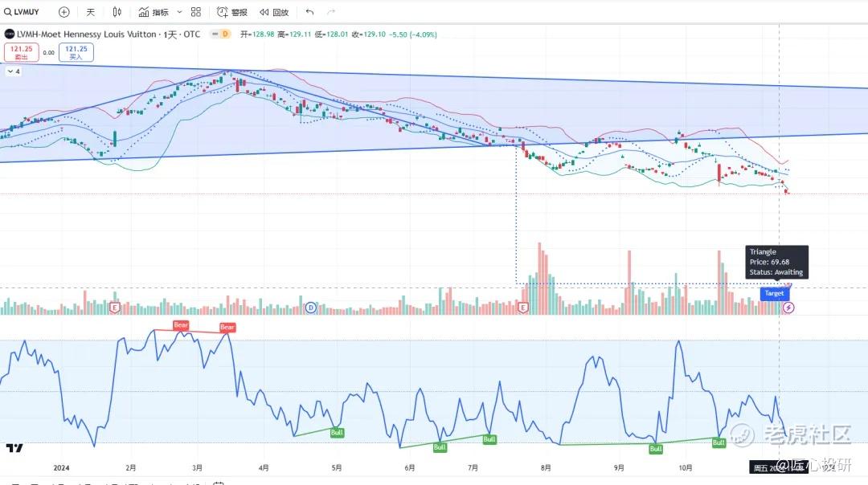Select the LVMH-Moet Hennessy Louis Vuitton title
Image resolution: width=868 pixels, height=485 pixels.
pos(87,35)
